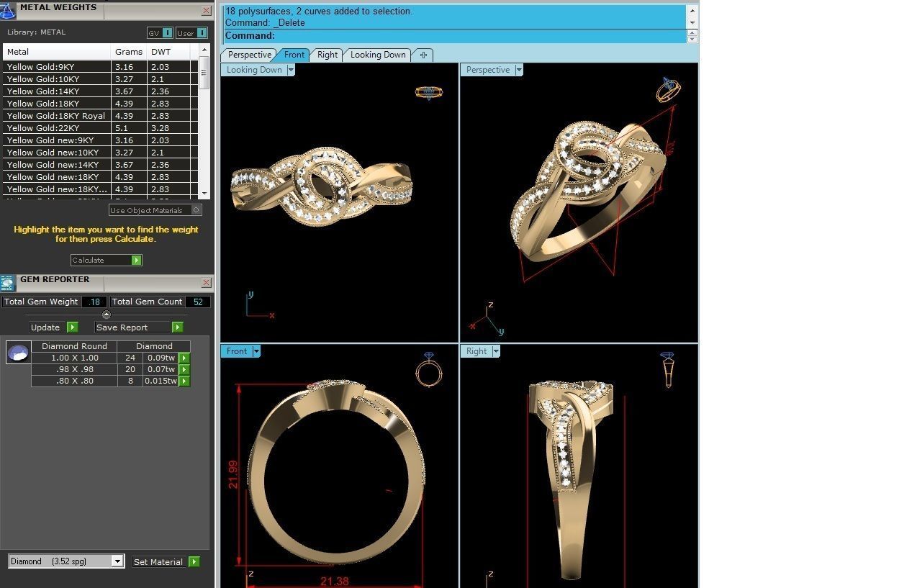Click the add viewport tab plus icon
Image resolution: width=917 pixels, height=588 pixels.
(x=423, y=55)
